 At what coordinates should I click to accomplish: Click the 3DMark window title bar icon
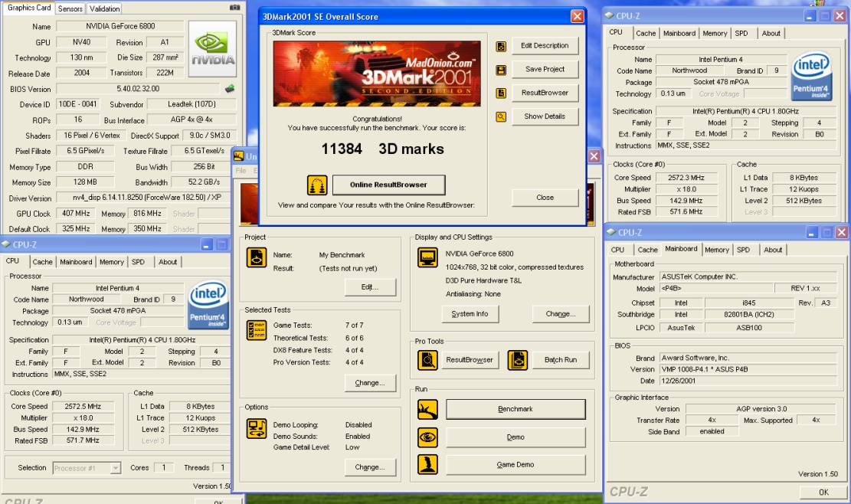click(238, 156)
